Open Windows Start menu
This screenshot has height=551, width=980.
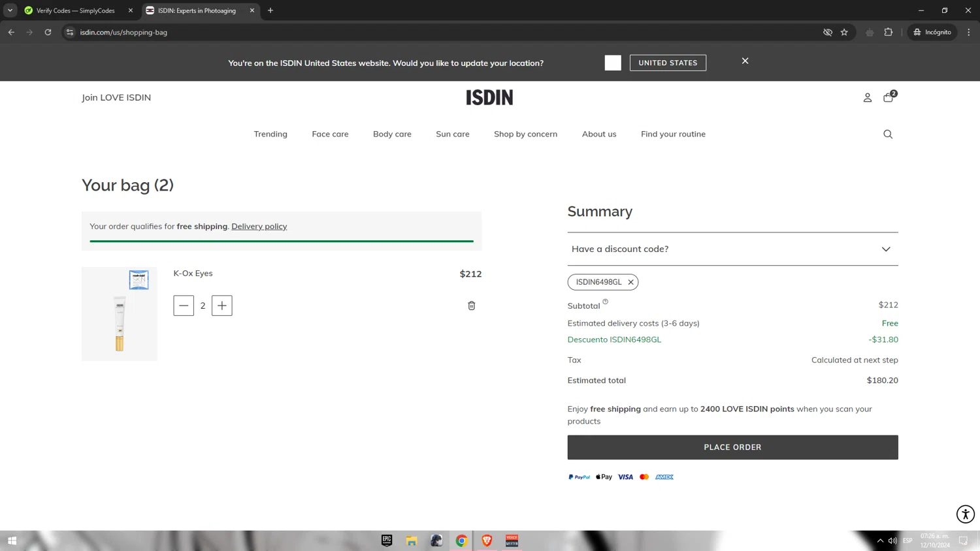[12, 541]
